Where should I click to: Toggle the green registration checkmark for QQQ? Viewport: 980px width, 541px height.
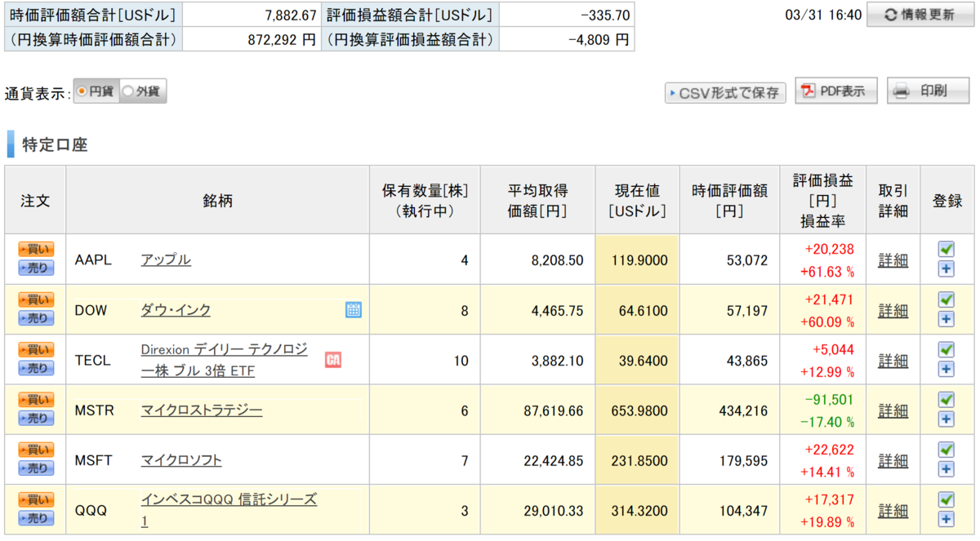pos(947,499)
